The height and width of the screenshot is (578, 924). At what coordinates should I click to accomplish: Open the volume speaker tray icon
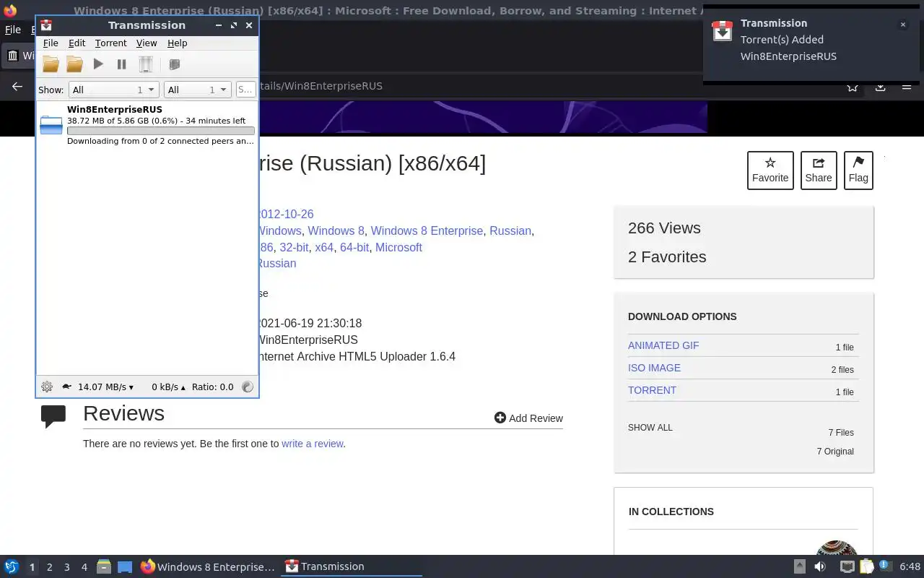click(821, 566)
